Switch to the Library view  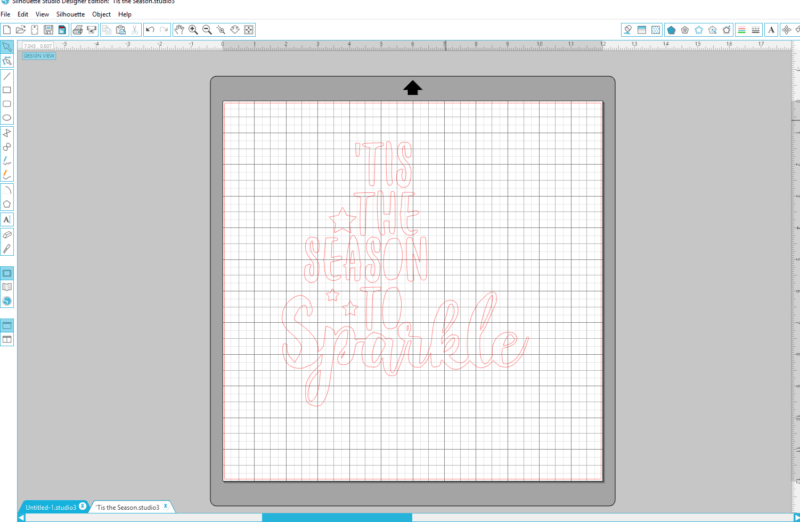pos(7,287)
